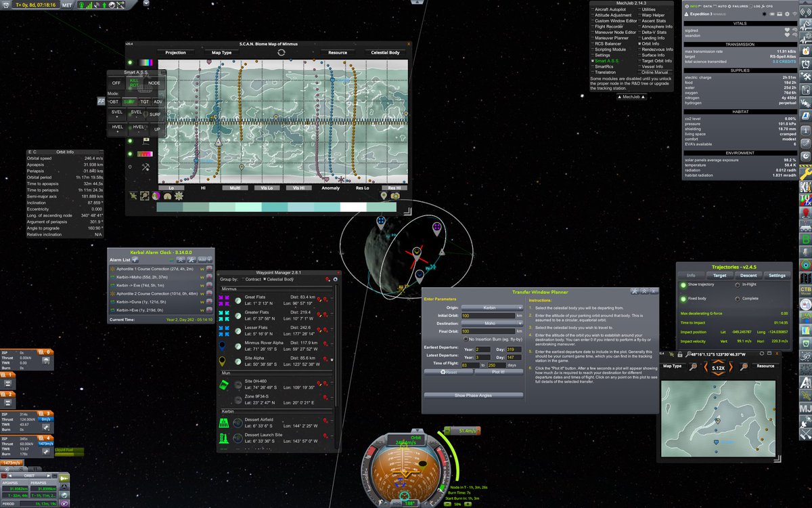Open the MJ MechJeb icon in right toolbar
812x508 pixels.
click(x=805, y=408)
